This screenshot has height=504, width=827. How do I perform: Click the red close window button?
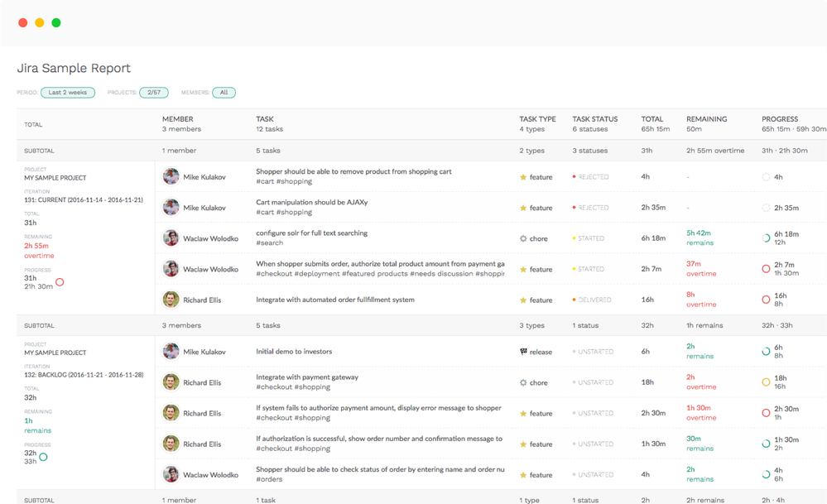(x=22, y=22)
